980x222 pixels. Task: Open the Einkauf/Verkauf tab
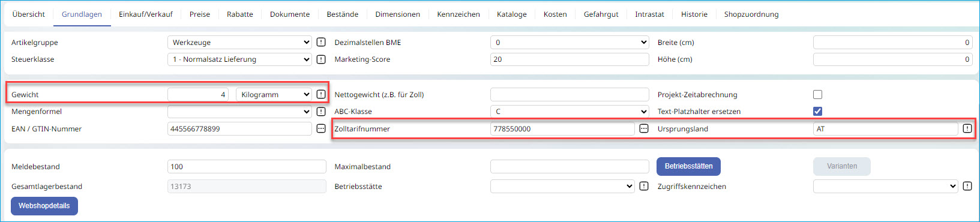pyautogui.click(x=146, y=14)
